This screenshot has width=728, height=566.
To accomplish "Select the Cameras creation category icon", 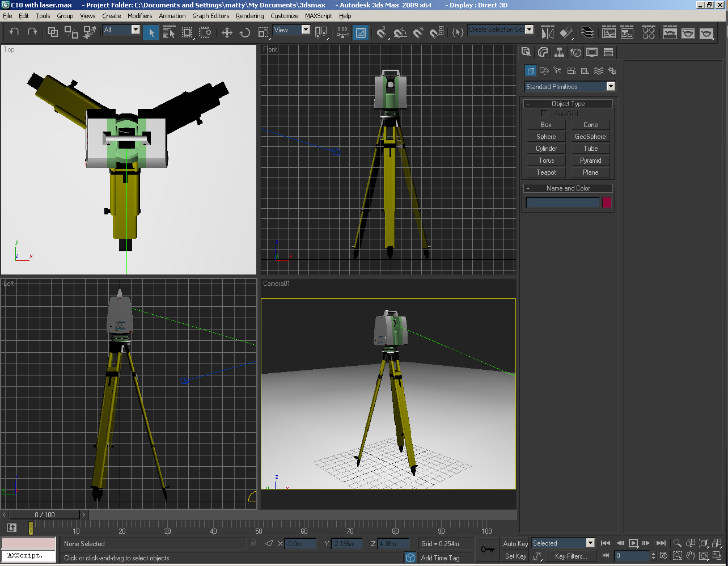I will (x=571, y=71).
